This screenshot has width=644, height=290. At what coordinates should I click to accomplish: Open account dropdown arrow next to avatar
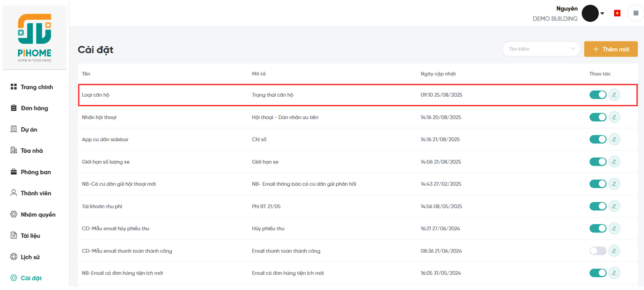603,13
